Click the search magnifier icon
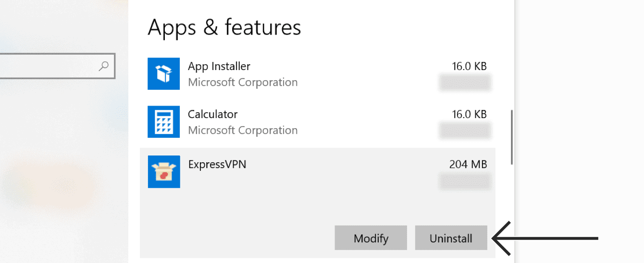Screen dimensions: 644x263 pyautogui.click(x=103, y=66)
